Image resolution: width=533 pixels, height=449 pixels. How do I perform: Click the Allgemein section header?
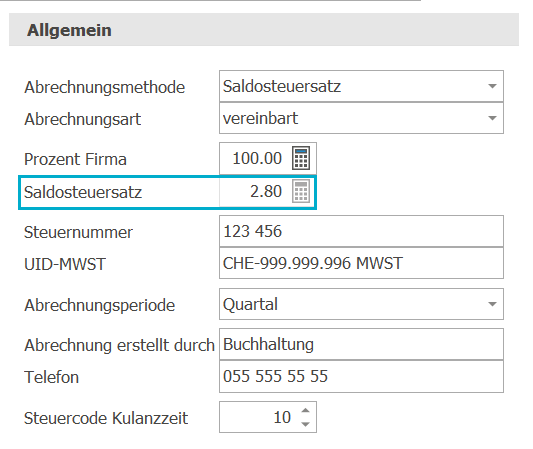point(264,30)
